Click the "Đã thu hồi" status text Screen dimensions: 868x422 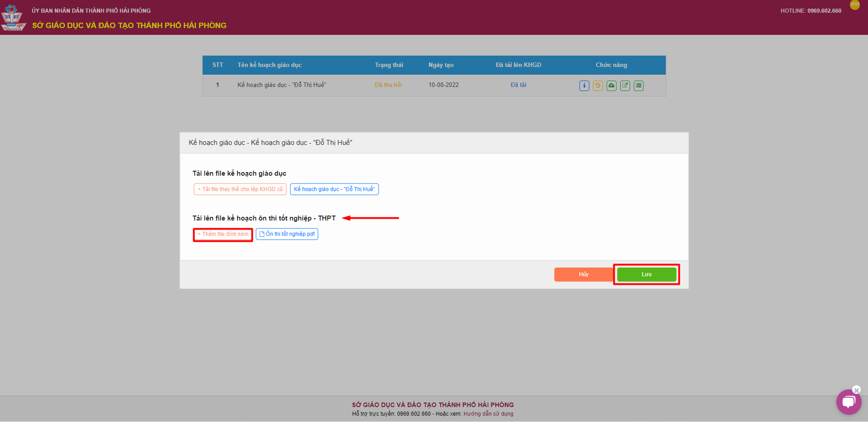[388, 85]
